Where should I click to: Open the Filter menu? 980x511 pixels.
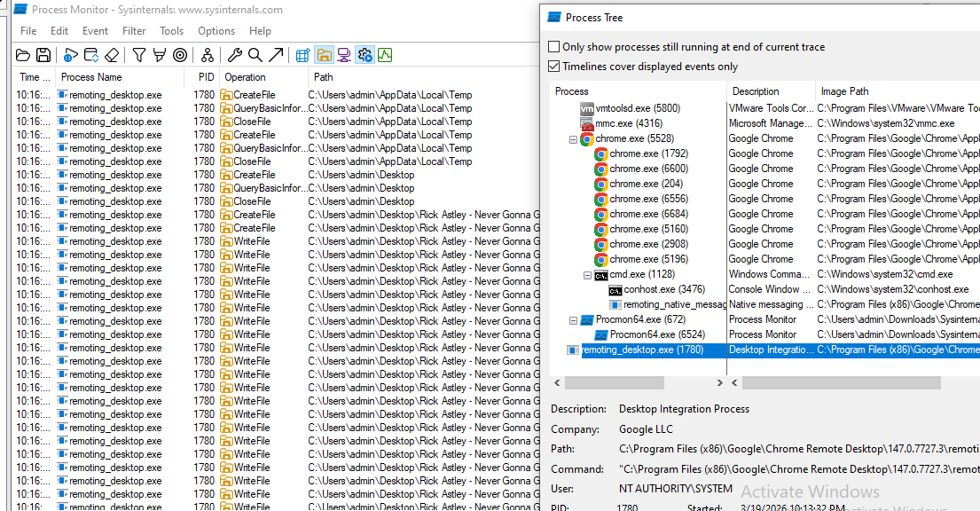pyautogui.click(x=134, y=31)
